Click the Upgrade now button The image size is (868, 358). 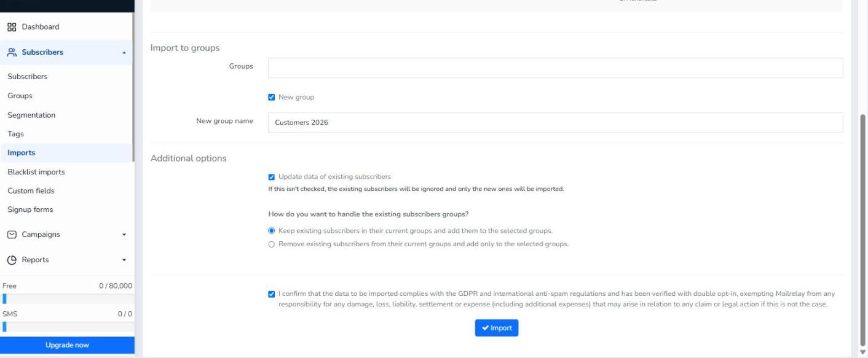point(67,345)
